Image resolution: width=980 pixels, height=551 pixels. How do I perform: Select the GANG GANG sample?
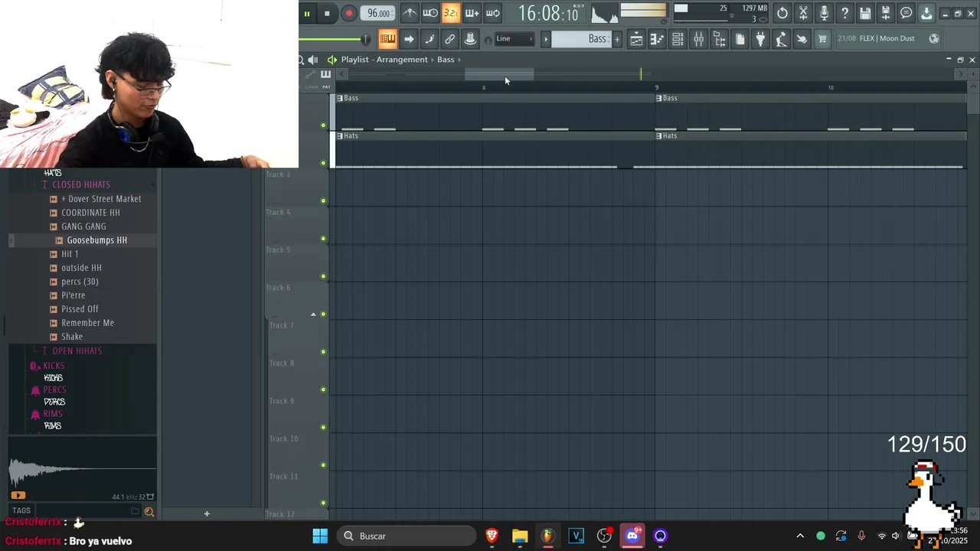(83, 227)
